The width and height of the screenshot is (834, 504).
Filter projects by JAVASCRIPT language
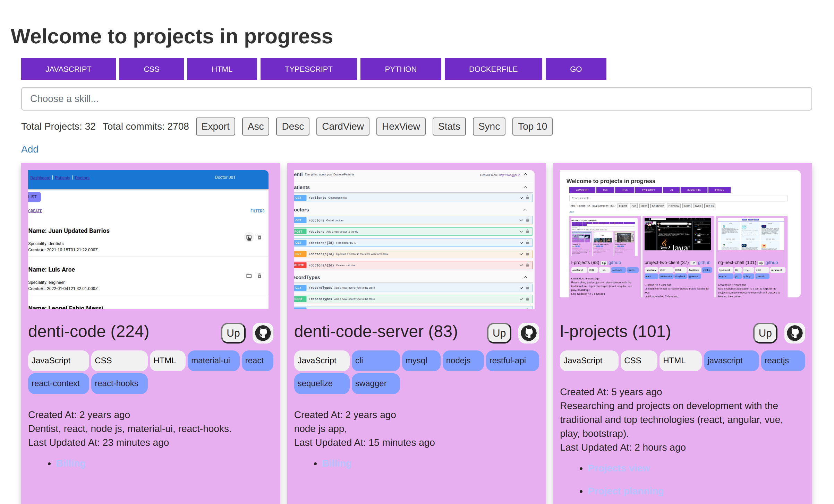point(68,69)
